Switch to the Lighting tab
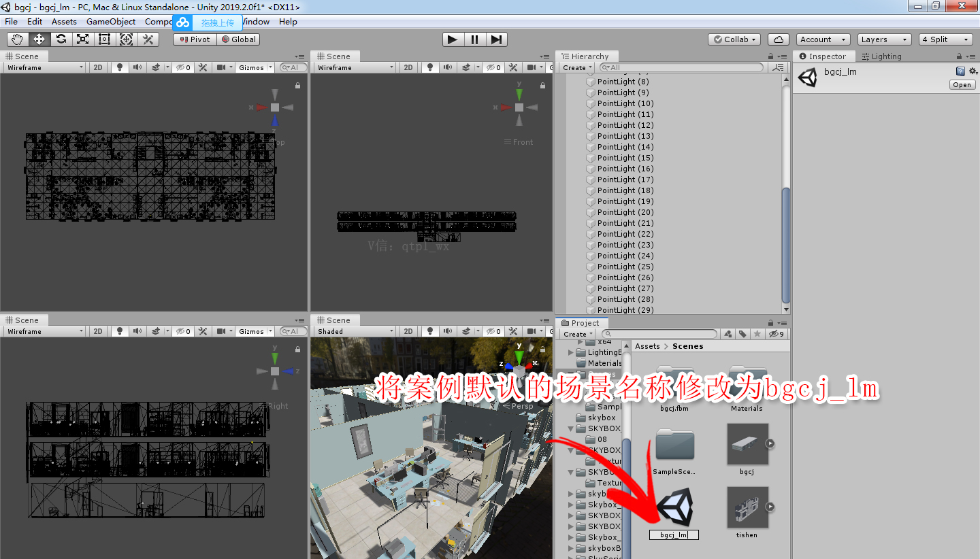Screen dimensions: 980x559 881,56
